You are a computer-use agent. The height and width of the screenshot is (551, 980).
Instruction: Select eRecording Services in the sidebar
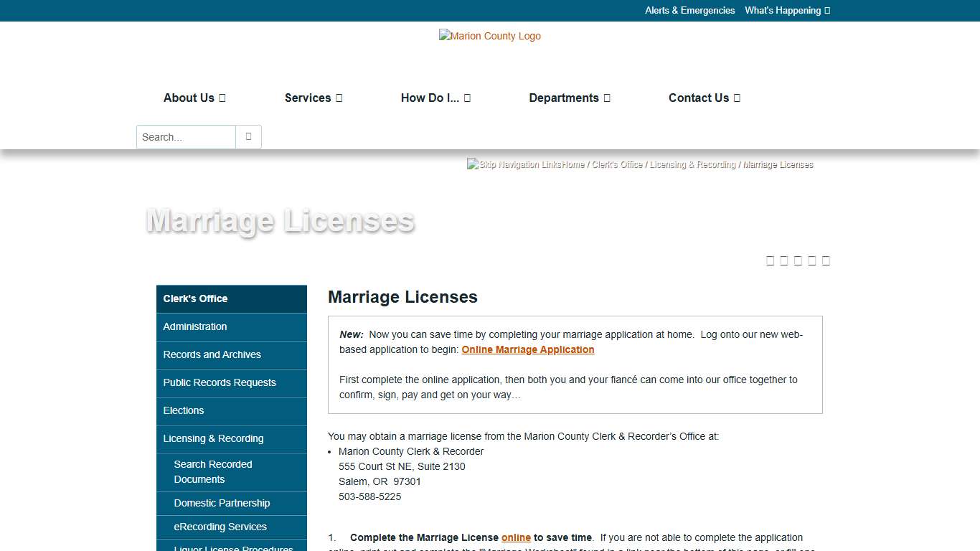click(x=220, y=527)
